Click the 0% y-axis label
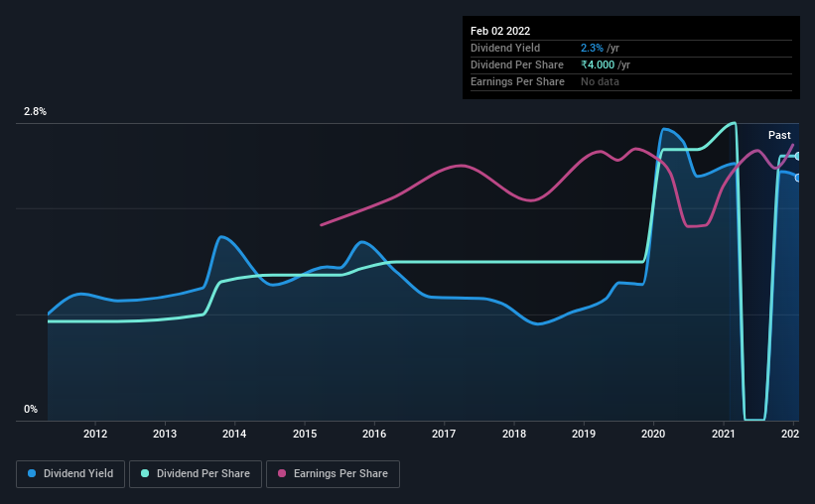The image size is (815, 504). pyautogui.click(x=31, y=410)
